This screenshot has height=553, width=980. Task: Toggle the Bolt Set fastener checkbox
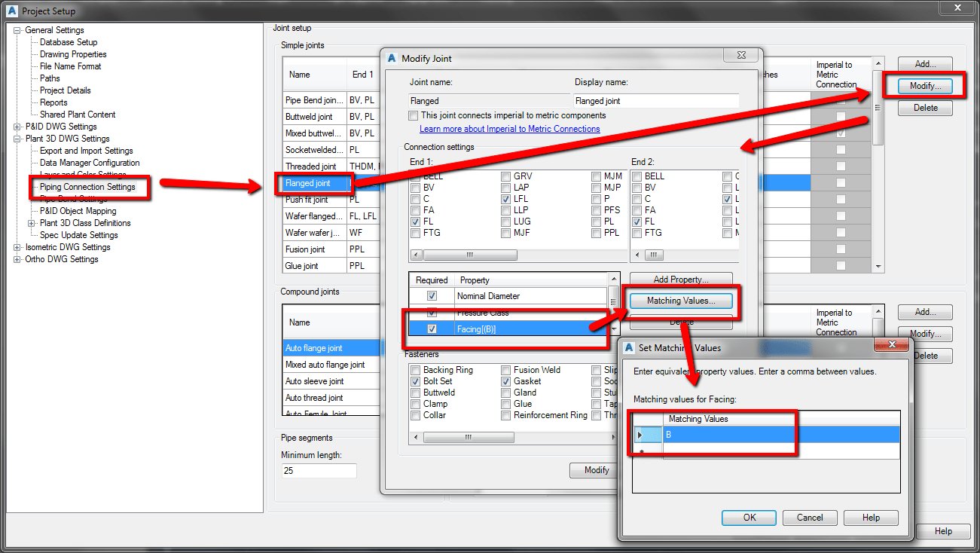[x=415, y=381]
